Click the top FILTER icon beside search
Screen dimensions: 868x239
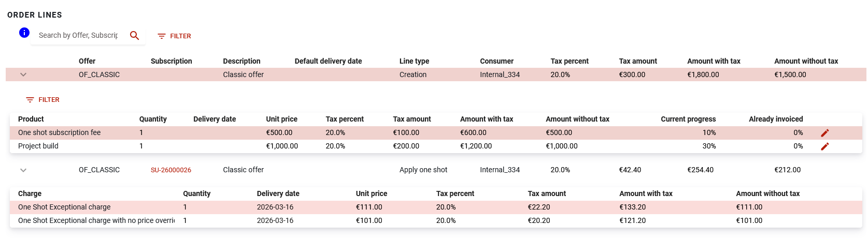pyautogui.click(x=162, y=36)
